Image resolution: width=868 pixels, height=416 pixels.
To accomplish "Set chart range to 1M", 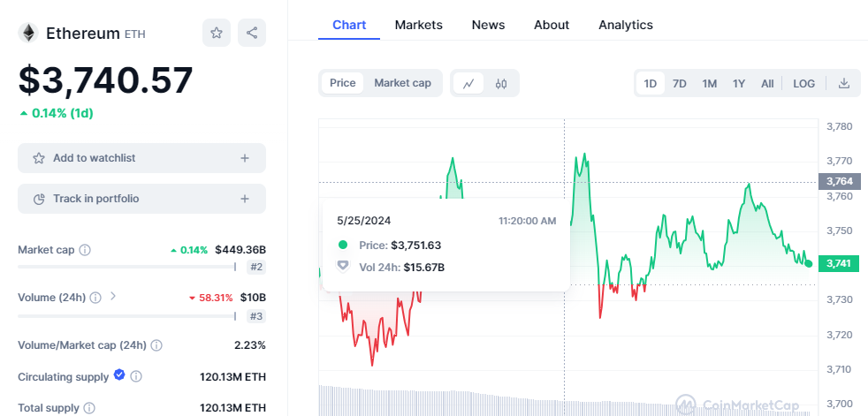I will tap(709, 84).
